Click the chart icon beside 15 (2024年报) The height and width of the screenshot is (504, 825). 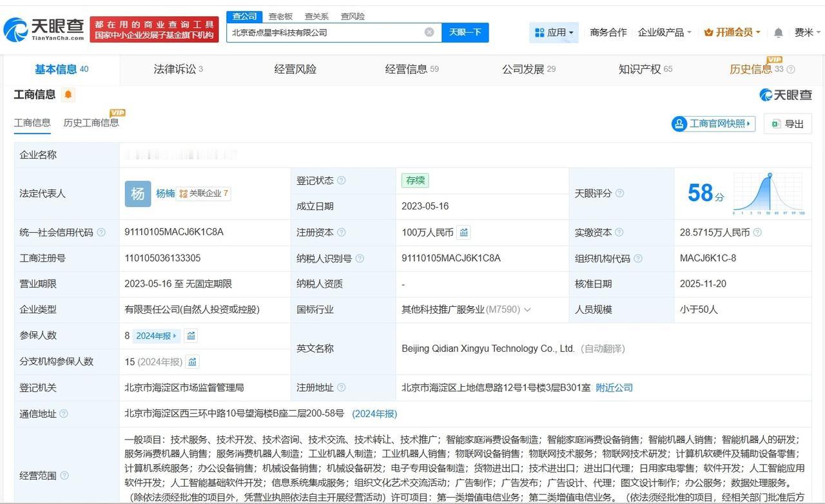193,362
